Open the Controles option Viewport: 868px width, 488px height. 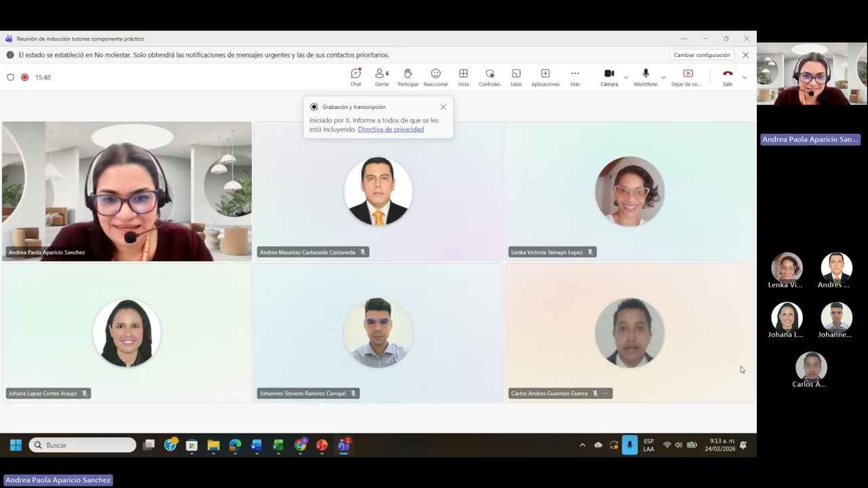click(x=490, y=77)
